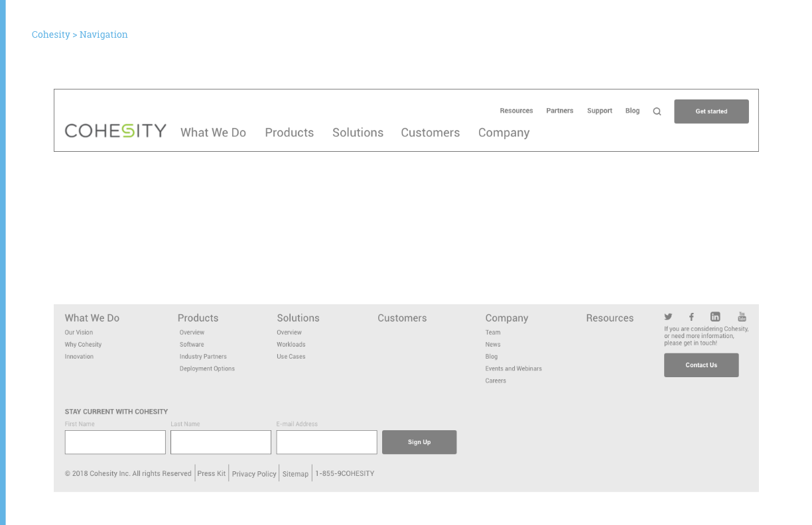Focus the Last Name input field
The width and height of the screenshot is (812, 525).
[221, 442]
